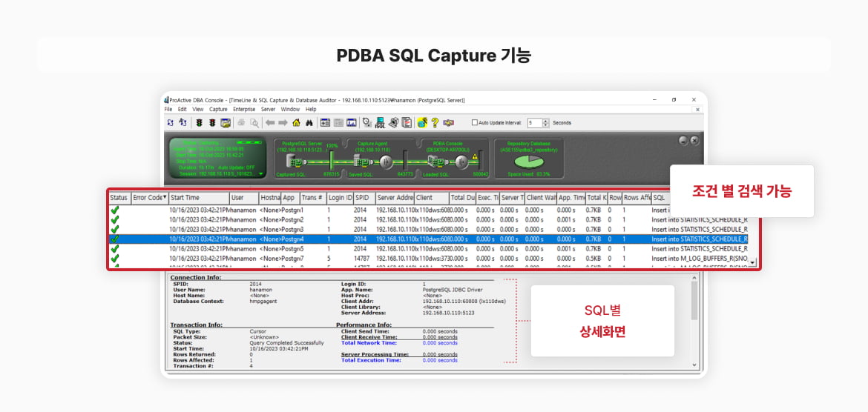Click the Total Network Time link
The width and height of the screenshot is (868, 412).
[x=368, y=343]
